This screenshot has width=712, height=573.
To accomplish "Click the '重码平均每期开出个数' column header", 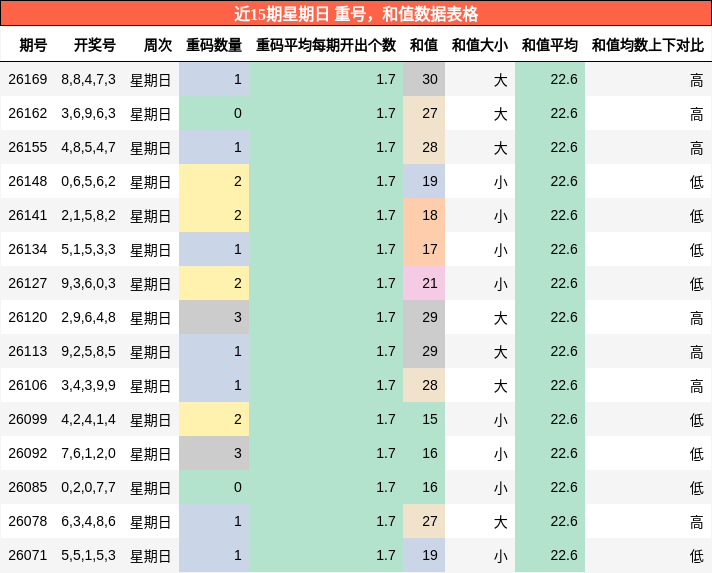I will click(326, 45).
